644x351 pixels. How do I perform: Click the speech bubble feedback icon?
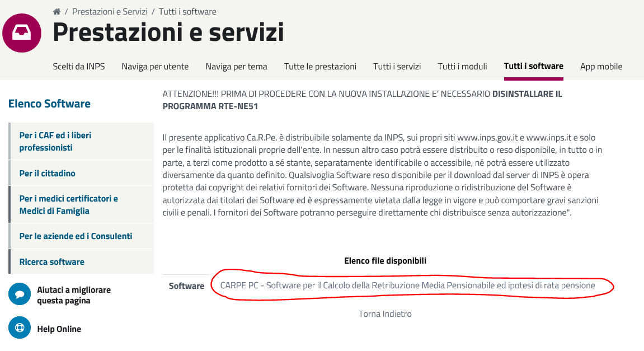point(20,294)
